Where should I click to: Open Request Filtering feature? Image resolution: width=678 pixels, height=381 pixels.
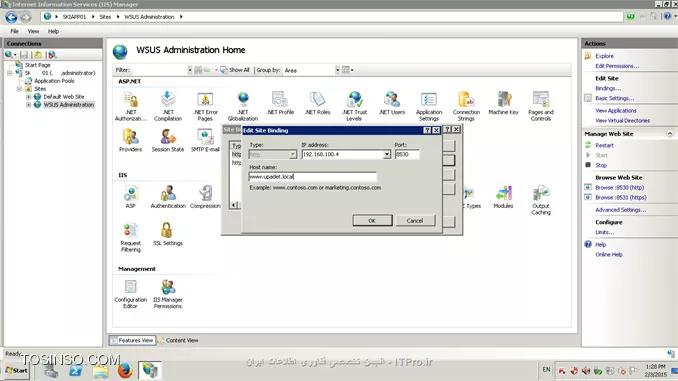(131, 237)
